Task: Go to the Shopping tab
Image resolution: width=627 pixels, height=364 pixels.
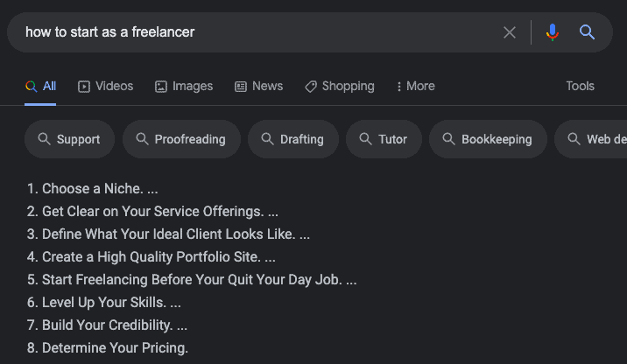Action: (x=340, y=87)
